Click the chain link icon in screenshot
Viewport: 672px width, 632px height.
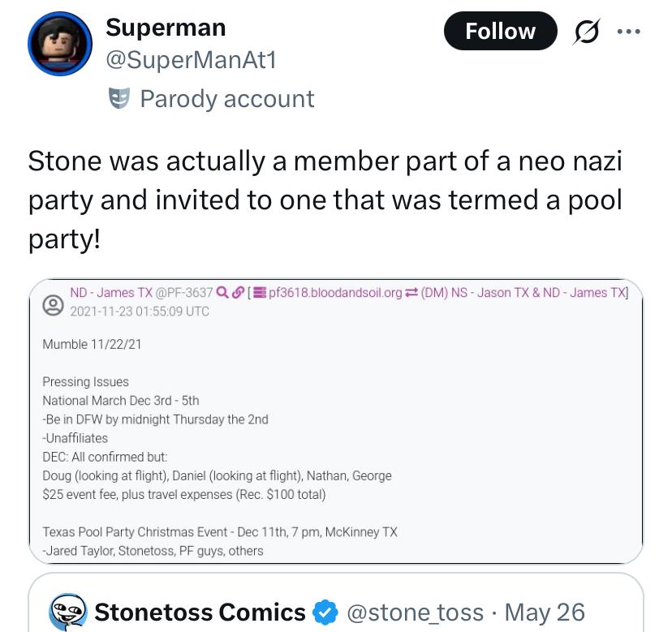(238, 293)
